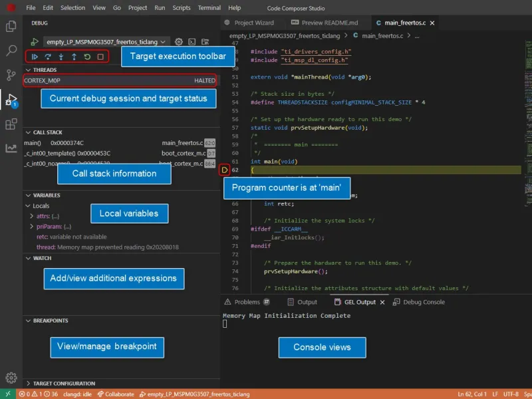Open launch configuration gear icon

click(179, 42)
